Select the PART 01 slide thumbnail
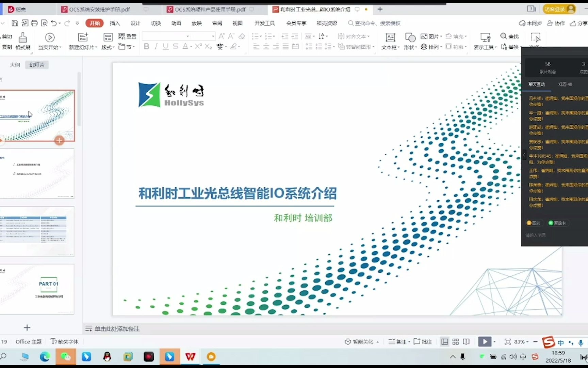588x368 pixels. point(37,289)
